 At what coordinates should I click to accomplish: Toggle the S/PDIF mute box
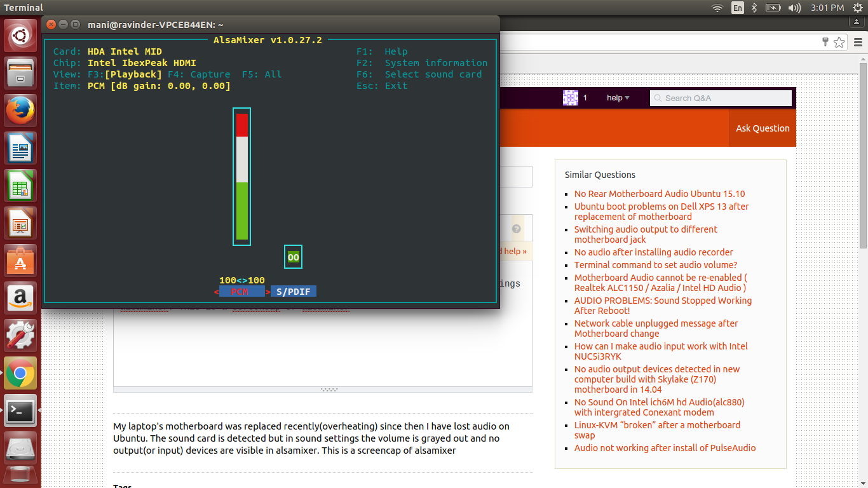[293, 257]
